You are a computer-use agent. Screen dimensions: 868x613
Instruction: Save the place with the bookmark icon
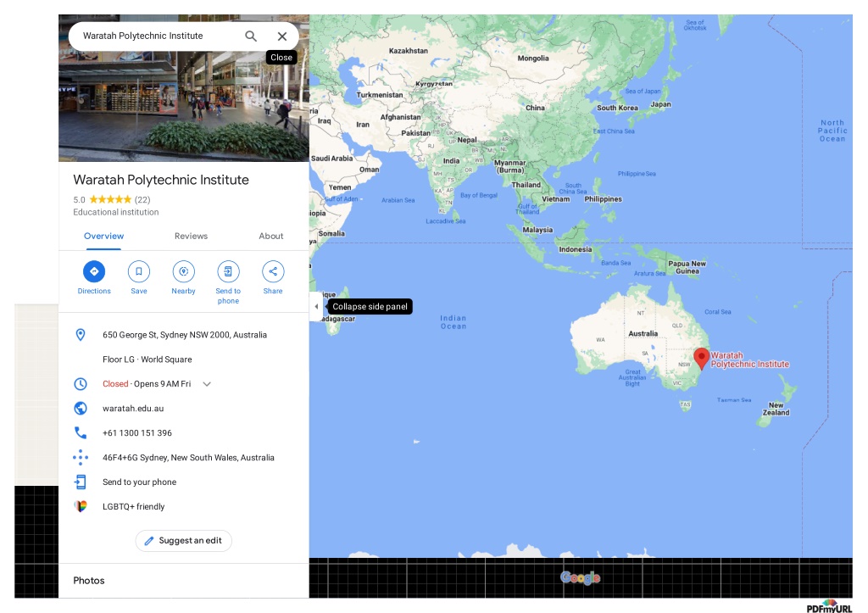pos(139,271)
